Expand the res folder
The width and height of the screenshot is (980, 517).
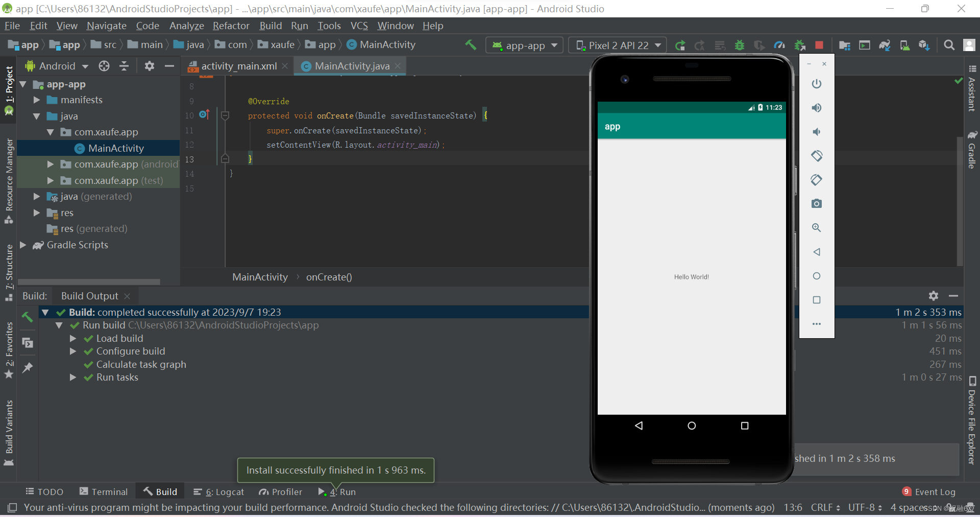37,213
